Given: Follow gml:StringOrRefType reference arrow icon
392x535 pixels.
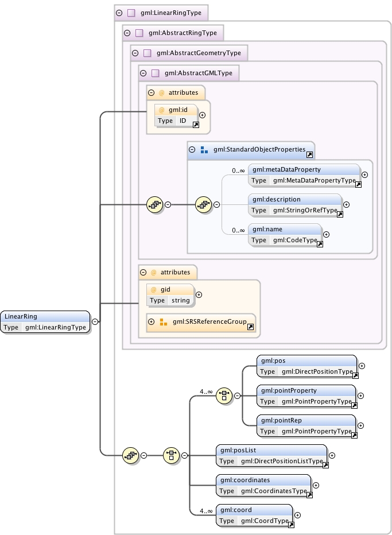Looking at the screenshot, I should (x=340, y=215).
